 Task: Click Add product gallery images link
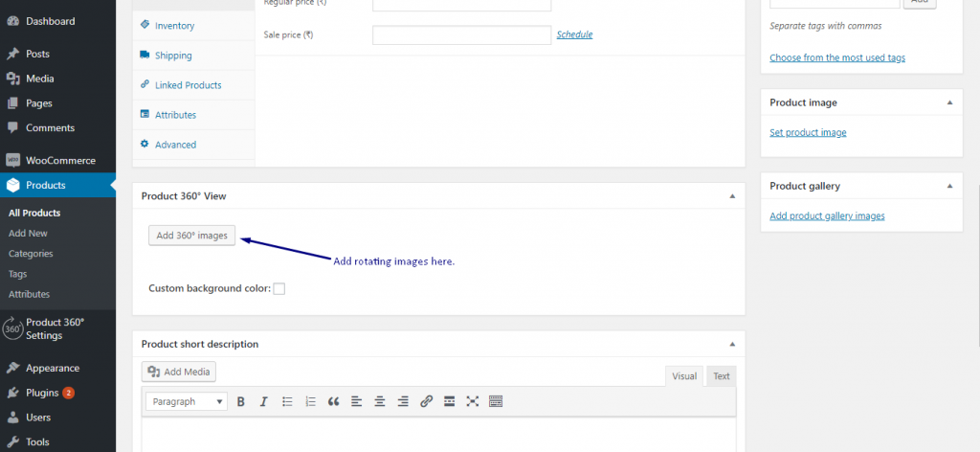tap(827, 215)
